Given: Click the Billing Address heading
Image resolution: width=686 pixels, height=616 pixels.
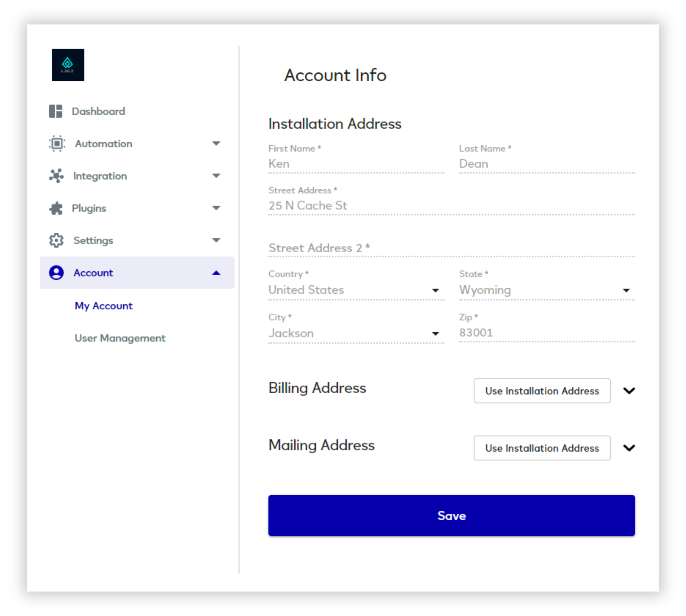Looking at the screenshot, I should (x=317, y=388).
